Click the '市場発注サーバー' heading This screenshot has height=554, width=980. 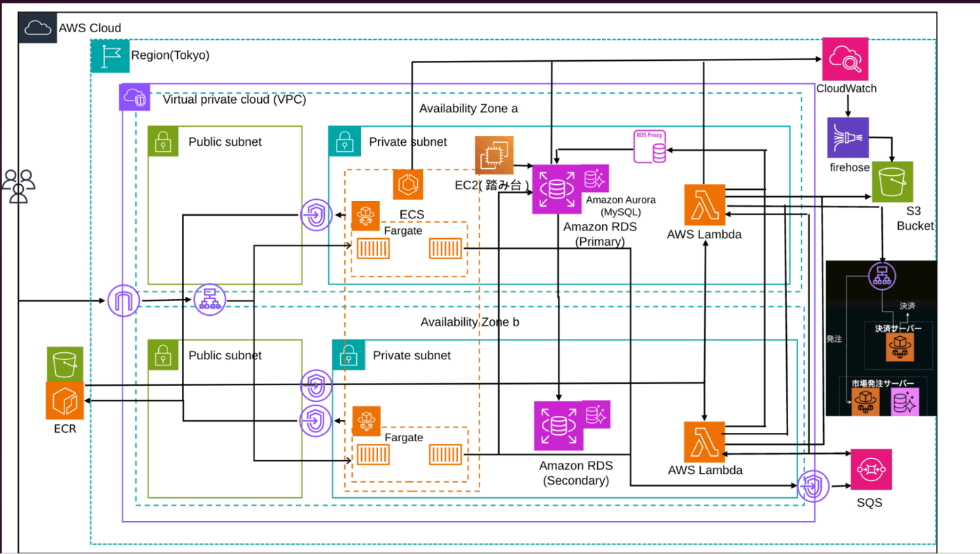coord(882,384)
